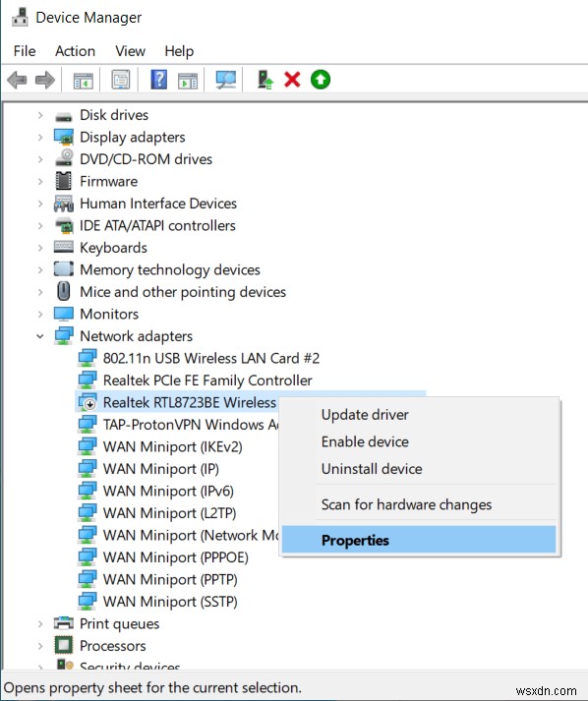
Task: Click the Update device driver toolbar icon
Action: [x=265, y=80]
